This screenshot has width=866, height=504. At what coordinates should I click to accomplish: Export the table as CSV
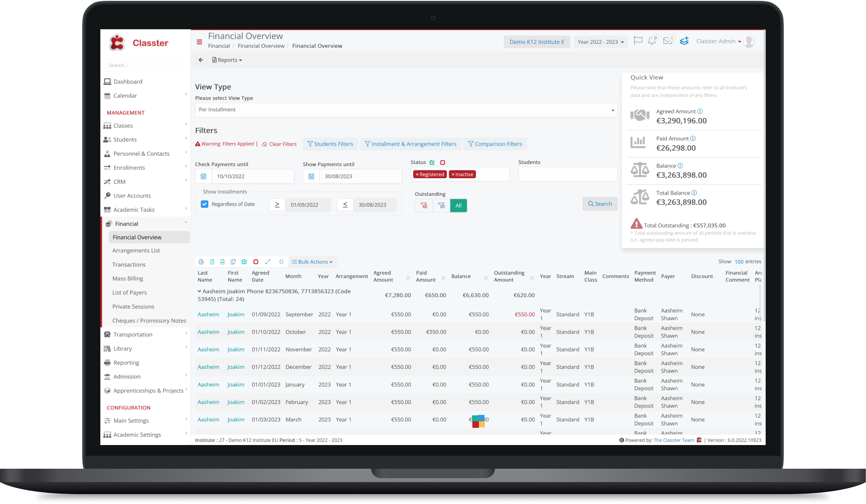click(222, 262)
